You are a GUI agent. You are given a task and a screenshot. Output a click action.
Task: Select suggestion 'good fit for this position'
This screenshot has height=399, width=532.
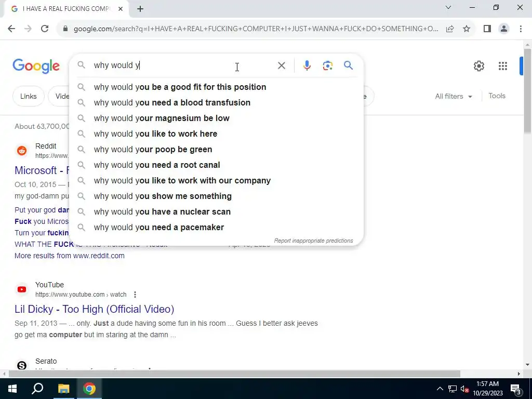(x=216, y=87)
